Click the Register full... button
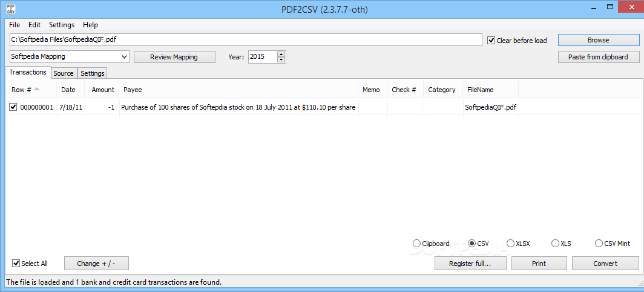This screenshot has width=644, height=292. click(470, 263)
